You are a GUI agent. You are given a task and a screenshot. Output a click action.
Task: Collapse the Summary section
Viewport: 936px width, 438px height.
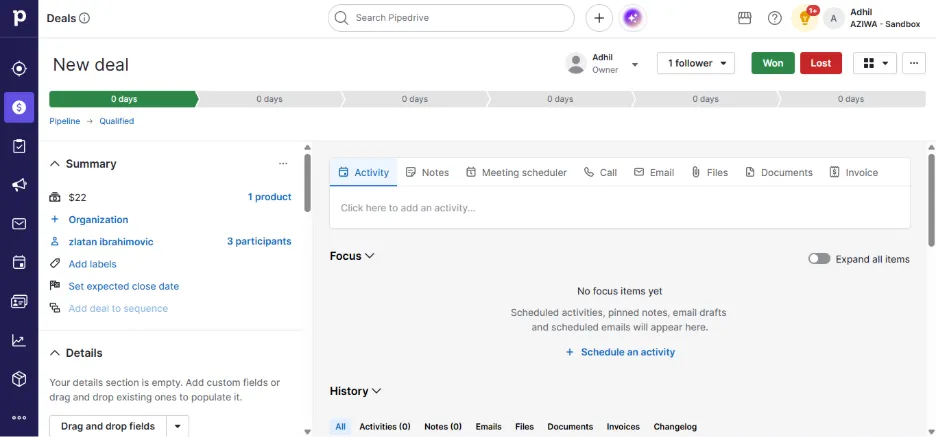tap(55, 164)
